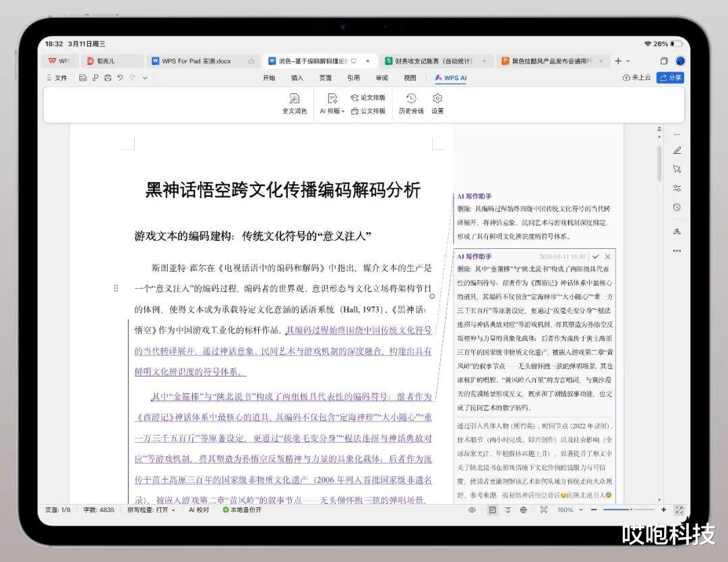Click AI 校对 in the status bar

pos(199,510)
